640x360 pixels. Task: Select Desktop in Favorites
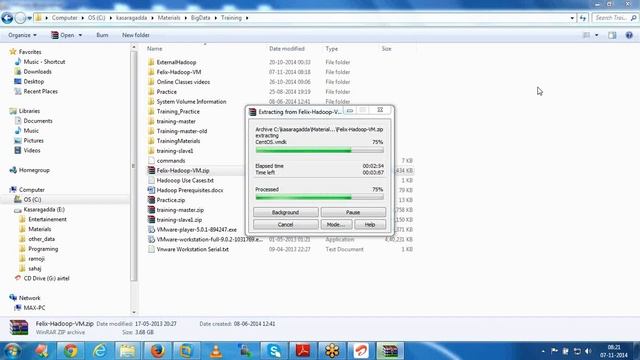coord(33,82)
